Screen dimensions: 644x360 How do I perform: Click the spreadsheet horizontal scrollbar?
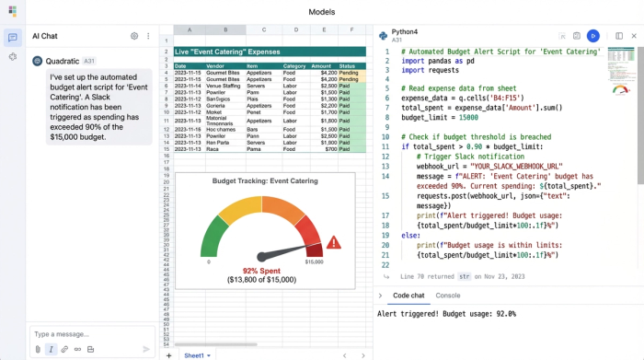(x=215, y=344)
